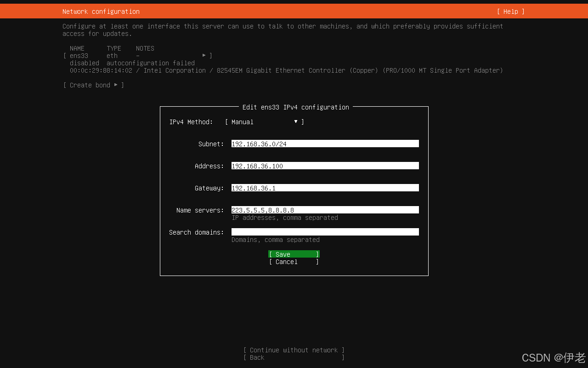Focus the Address field with 192.168.36.100
The image size is (588, 368).
tap(325, 166)
